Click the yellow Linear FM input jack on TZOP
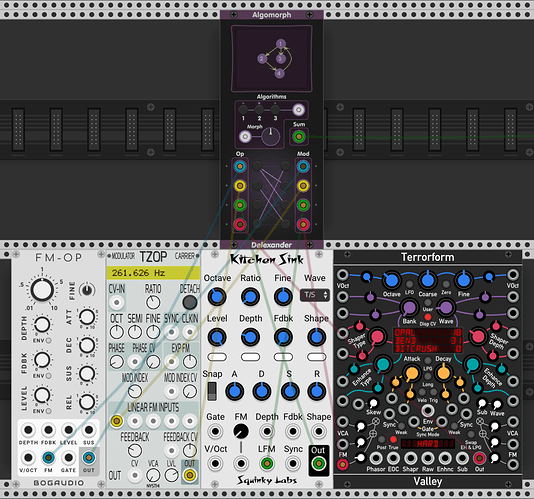Screen dimensions: 534x499 (116, 421)
